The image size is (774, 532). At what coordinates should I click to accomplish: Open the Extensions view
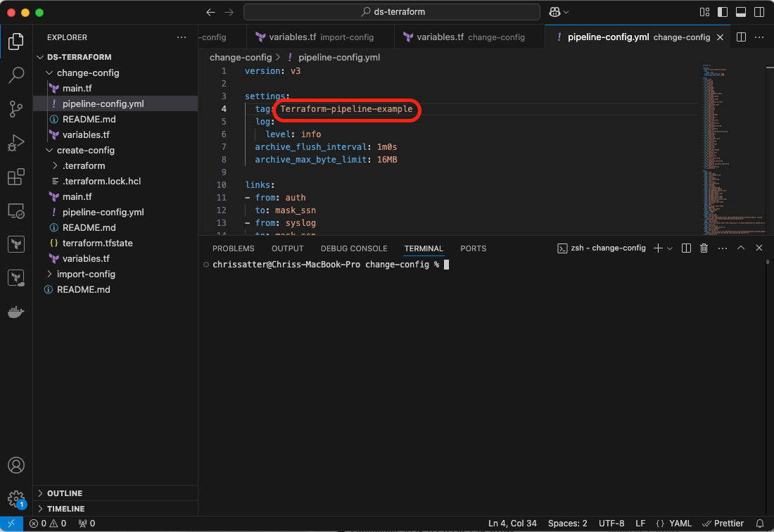coord(16,177)
